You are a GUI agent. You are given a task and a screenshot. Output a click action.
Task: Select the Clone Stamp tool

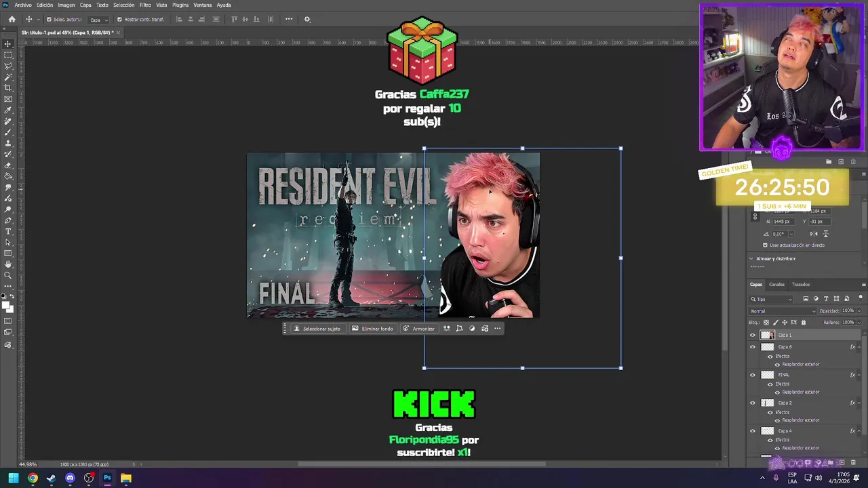point(8,143)
